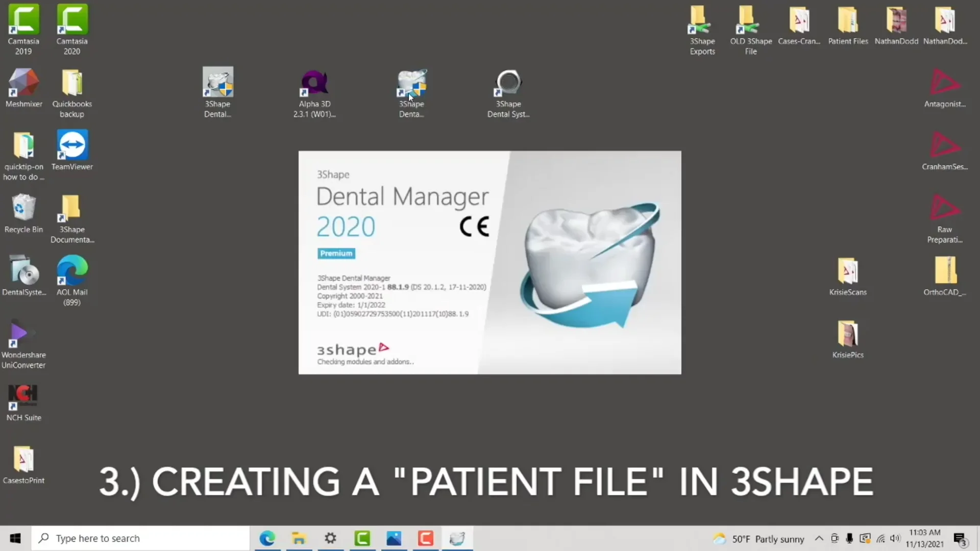Open the Recycle Bin
Viewport: 980px width, 551px height.
(23, 213)
